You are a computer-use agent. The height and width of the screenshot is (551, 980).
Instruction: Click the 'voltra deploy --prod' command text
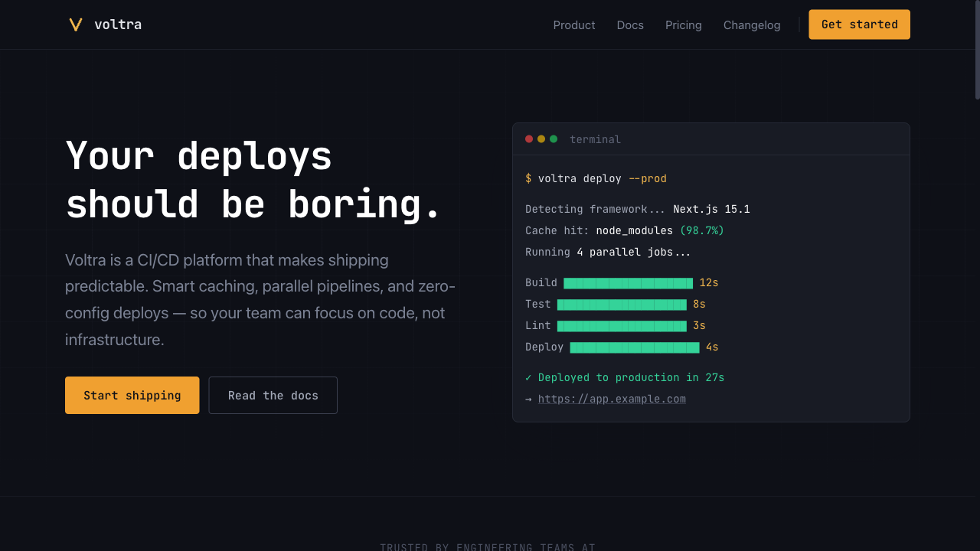point(603,178)
